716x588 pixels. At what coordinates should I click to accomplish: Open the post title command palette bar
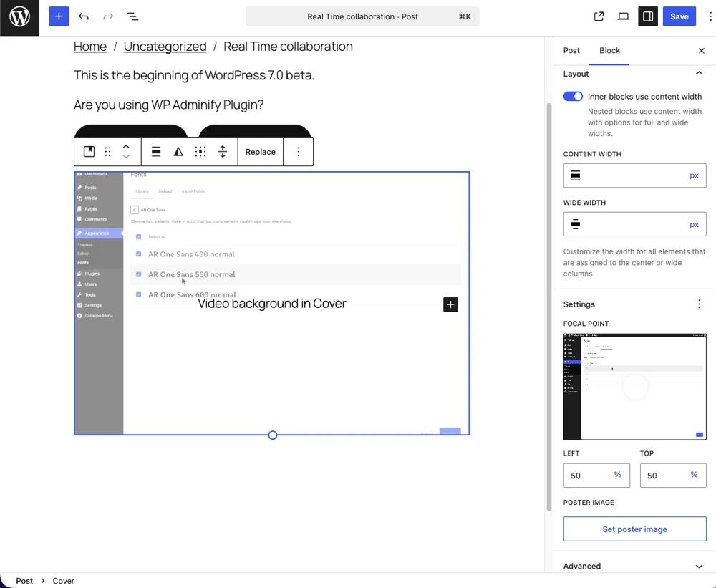click(x=362, y=16)
